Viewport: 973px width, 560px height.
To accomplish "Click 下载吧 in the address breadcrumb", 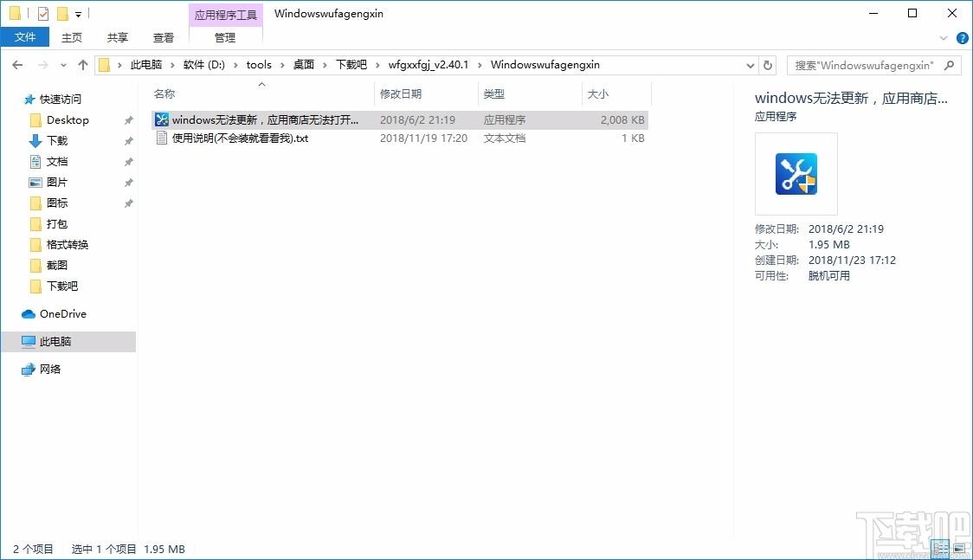I will tap(351, 65).
